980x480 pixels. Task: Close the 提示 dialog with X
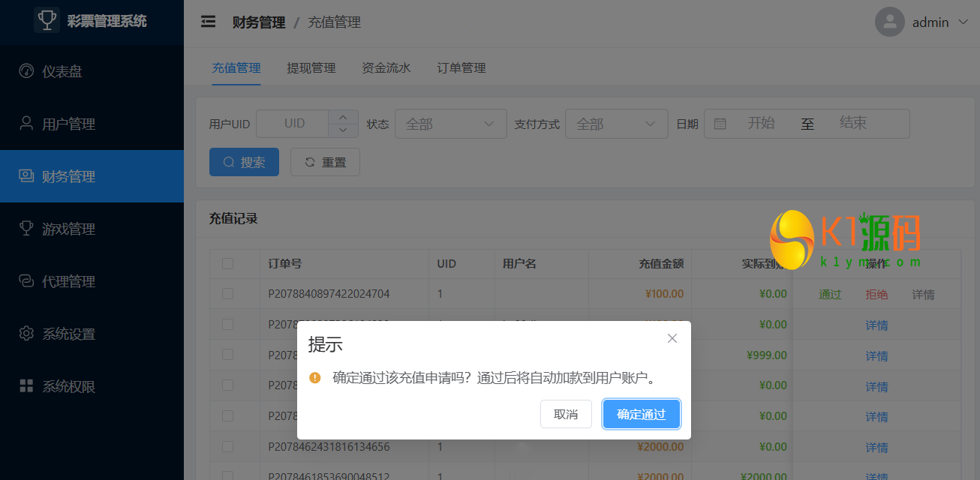coord(672,338)
